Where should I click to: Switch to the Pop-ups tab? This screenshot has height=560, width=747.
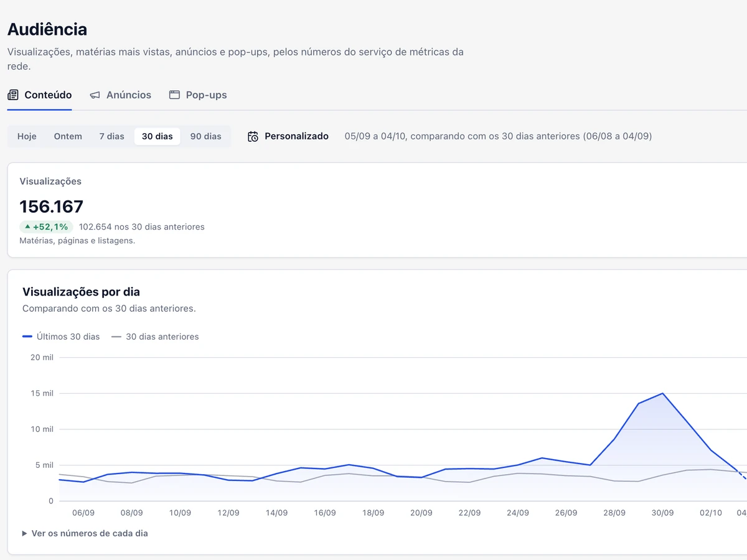[x=198, y=95]
